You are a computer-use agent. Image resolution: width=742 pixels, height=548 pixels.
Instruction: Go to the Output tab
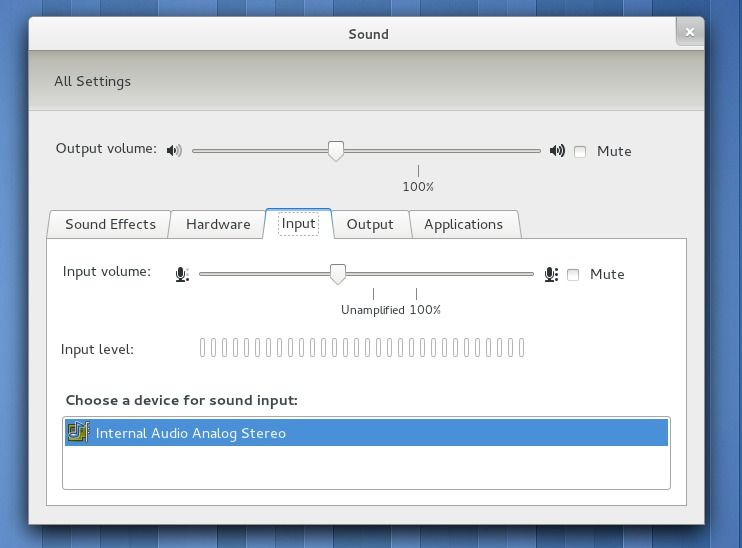coord(370,224)
